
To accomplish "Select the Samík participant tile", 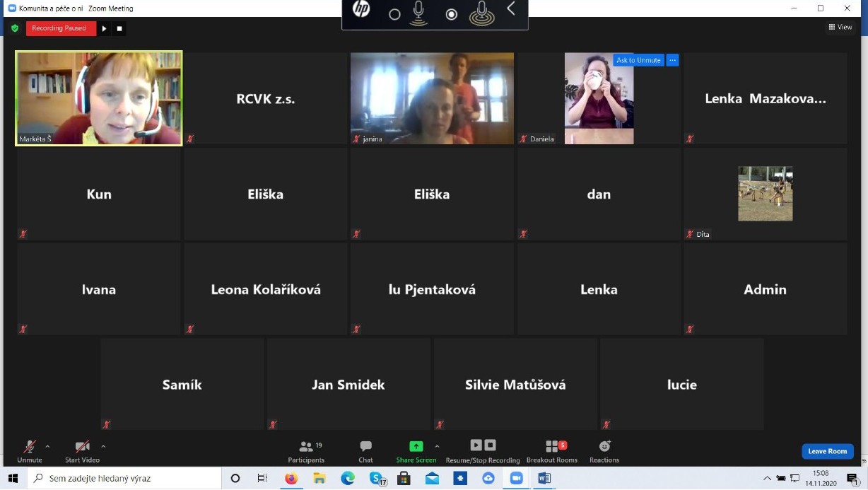I will pyautogui.click(x=182, y=385).
